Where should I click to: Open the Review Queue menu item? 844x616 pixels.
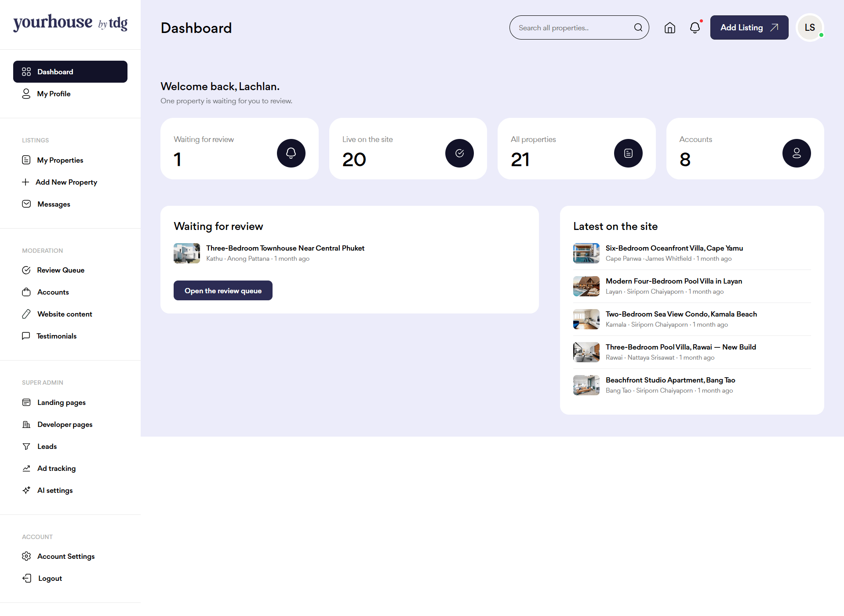70,270
